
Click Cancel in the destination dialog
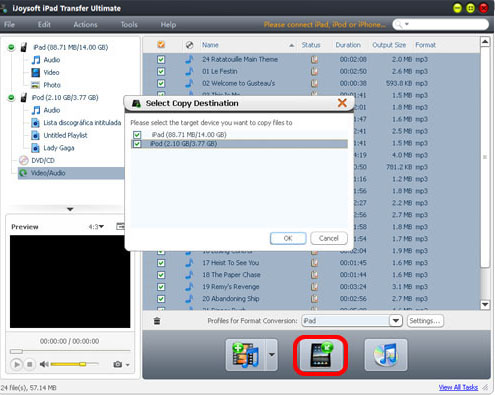coord(329,238)
